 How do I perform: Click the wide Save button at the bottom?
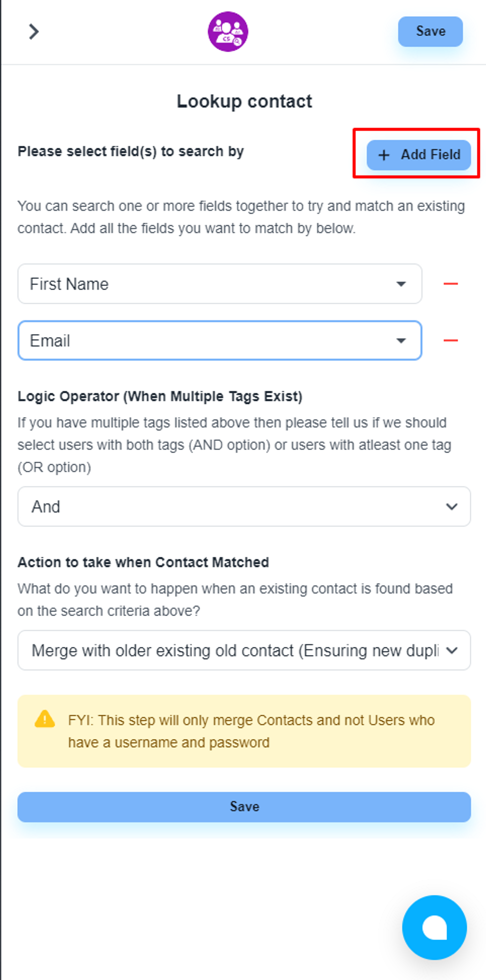244,807
